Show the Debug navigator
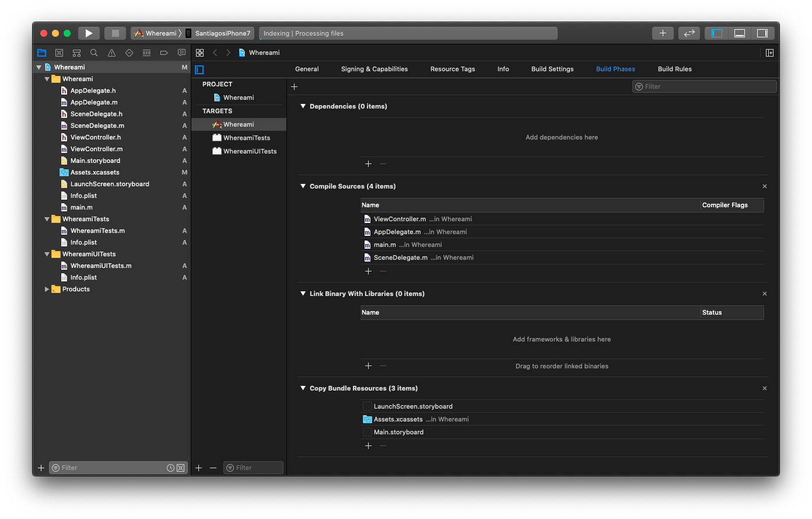This screenshot has height=519, width=812. pyautogui.click(x=146, y=53)
